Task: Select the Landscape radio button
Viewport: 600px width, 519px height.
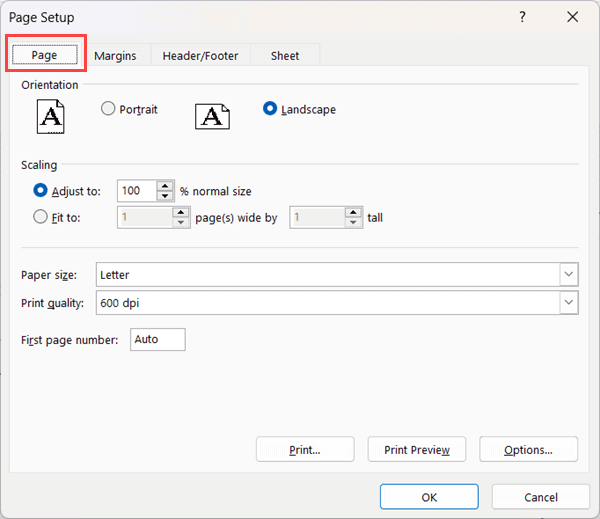Action: click(270, 109)
